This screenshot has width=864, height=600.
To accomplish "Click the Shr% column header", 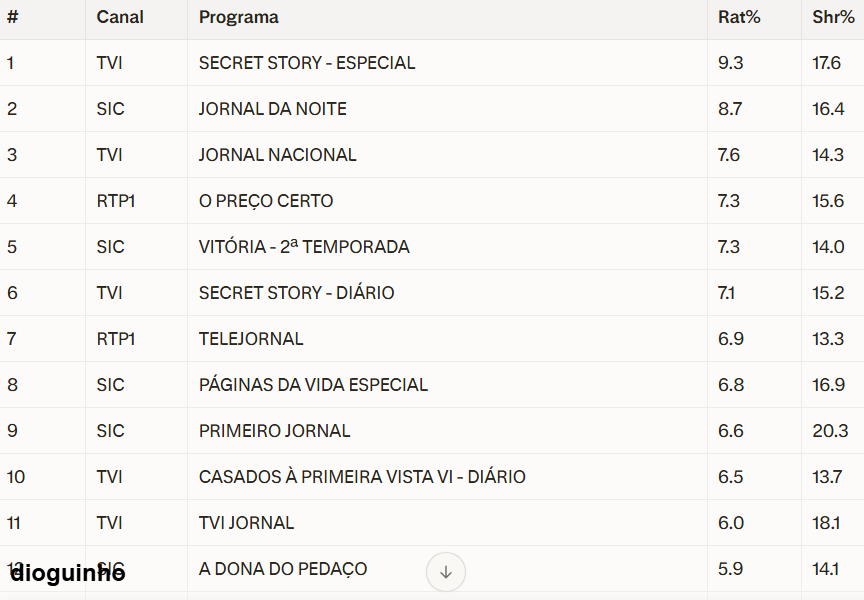I will [833, 17].
